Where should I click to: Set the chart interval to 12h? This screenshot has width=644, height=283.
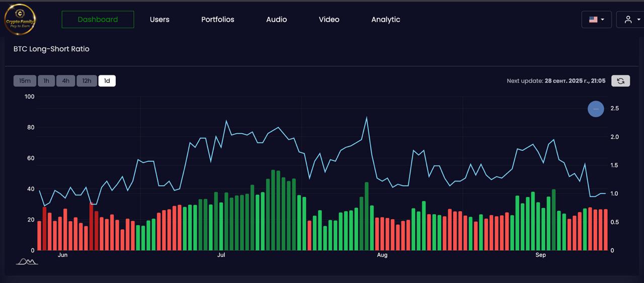tap(87, 81)
